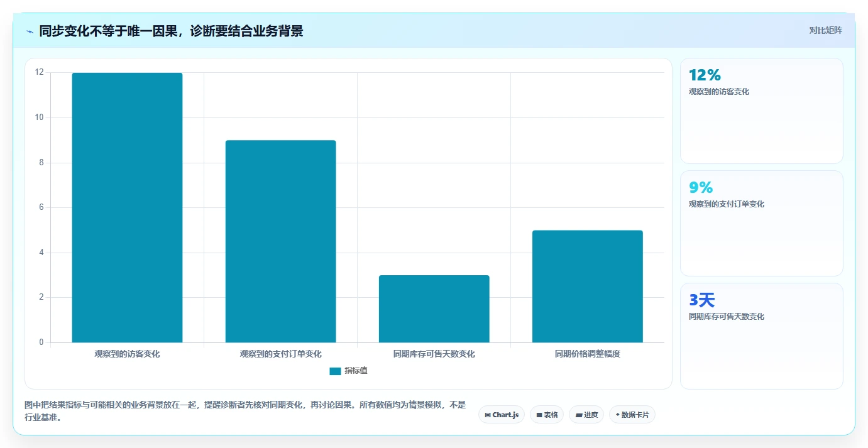The width and height of the screenshot is (868, 448).
Task: Click the 9% paid orders card value
Action: point(701,188)
